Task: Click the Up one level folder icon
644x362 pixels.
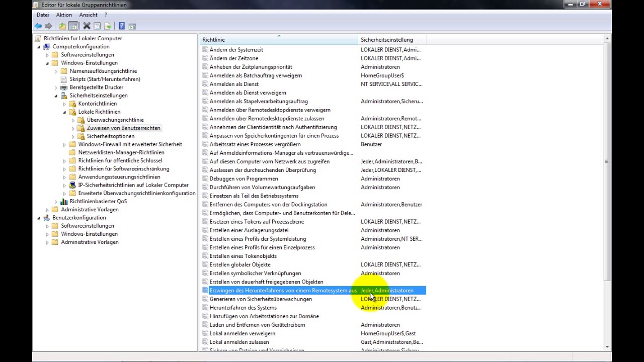Action: (x=62, y=26)
